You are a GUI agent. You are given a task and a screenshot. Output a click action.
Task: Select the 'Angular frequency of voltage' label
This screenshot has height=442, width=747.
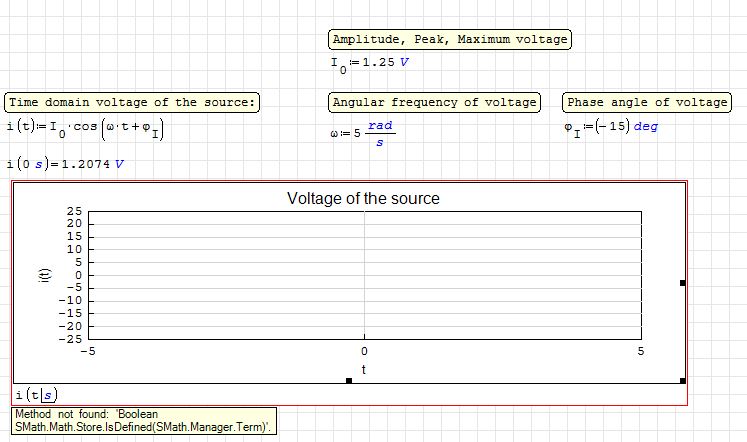[434, 102]
